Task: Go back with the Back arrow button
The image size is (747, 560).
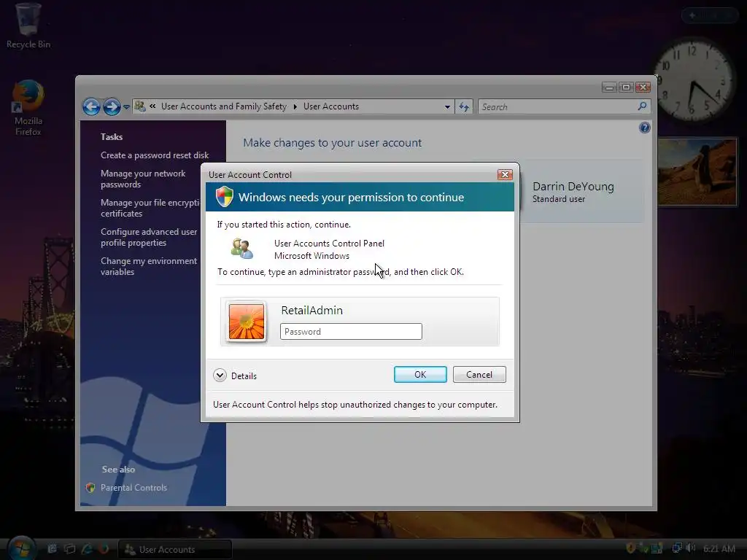Action: [91, 106]
